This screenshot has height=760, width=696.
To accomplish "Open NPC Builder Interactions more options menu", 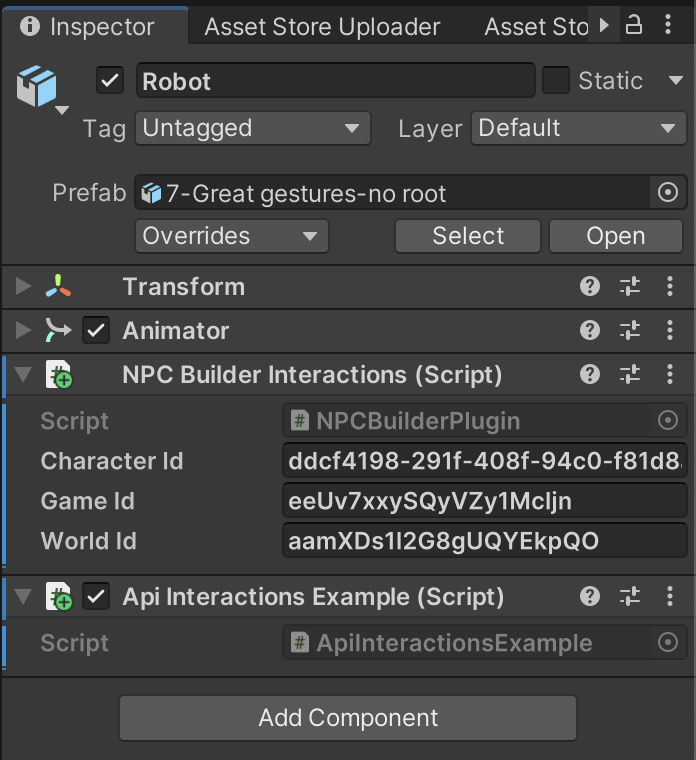I will pyautogui.click(x=670, y=375).
